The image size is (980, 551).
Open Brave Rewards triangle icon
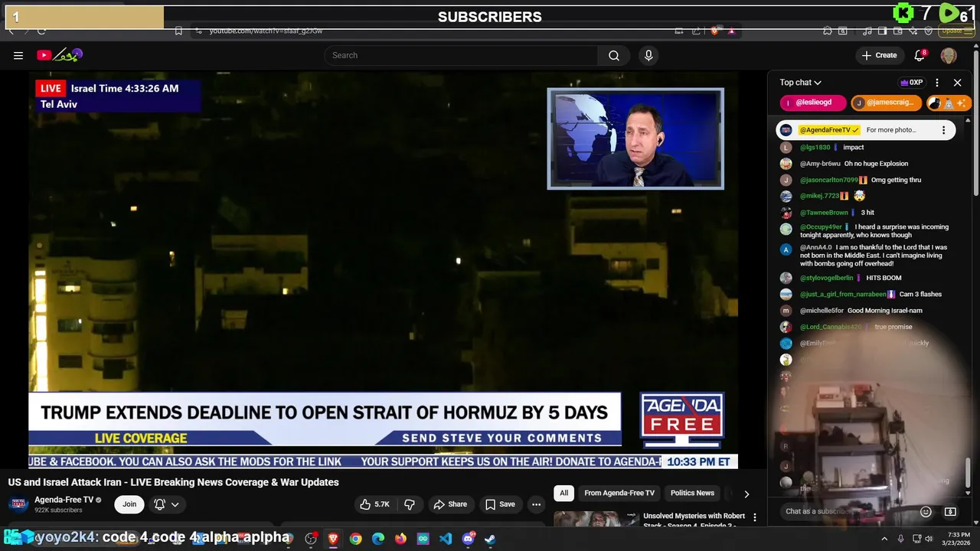point(731,31)
